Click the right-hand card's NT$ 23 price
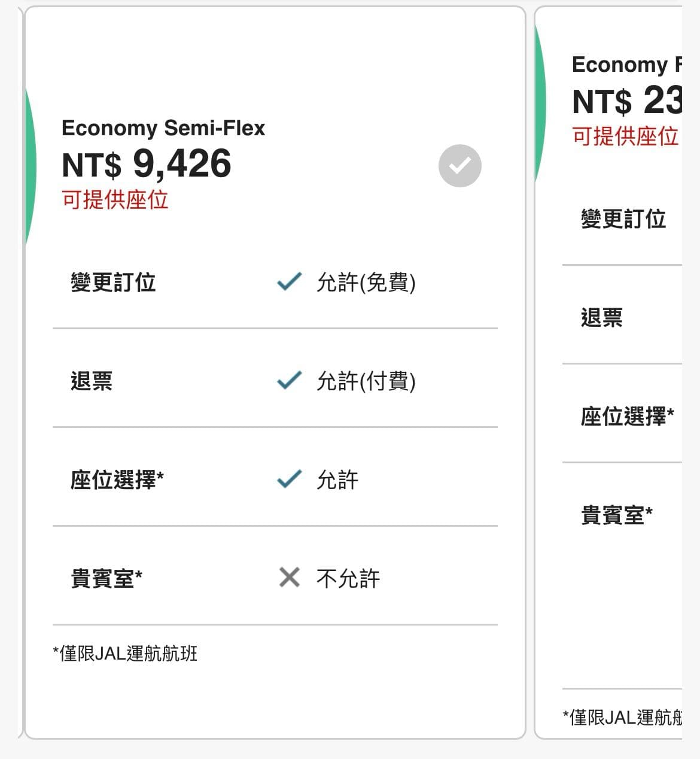700x759 pixels. [626, 101]
